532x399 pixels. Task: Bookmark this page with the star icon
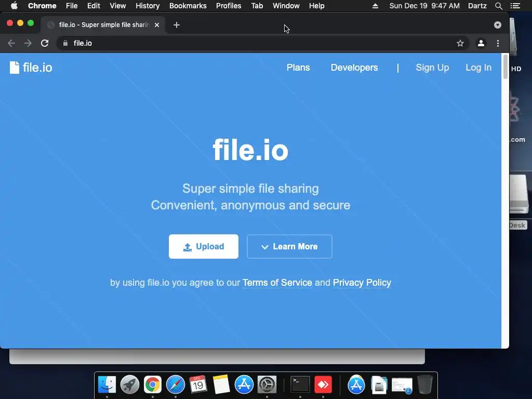click(x=460, y=43)
